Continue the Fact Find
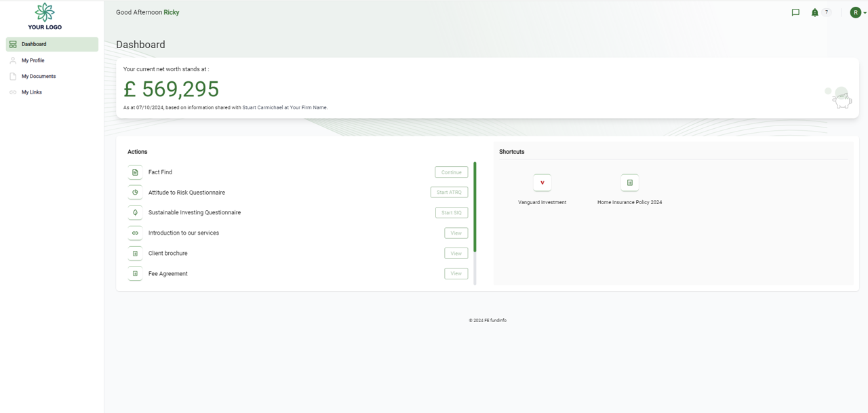 tap(452, 172)
